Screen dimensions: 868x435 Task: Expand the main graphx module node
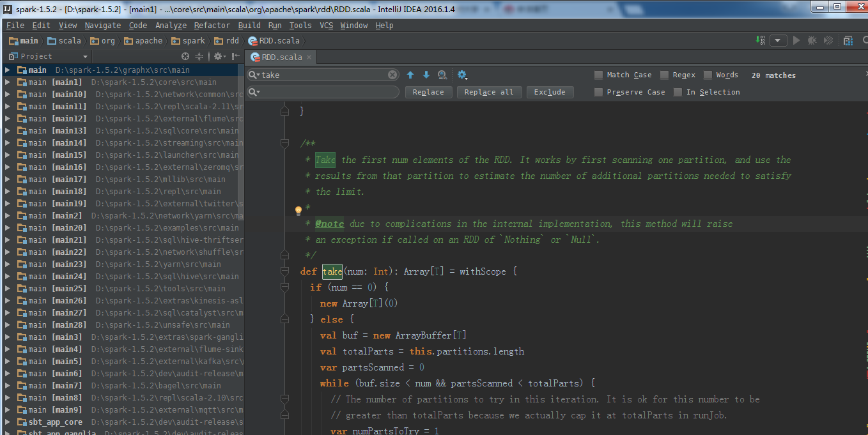pos(7,70)
